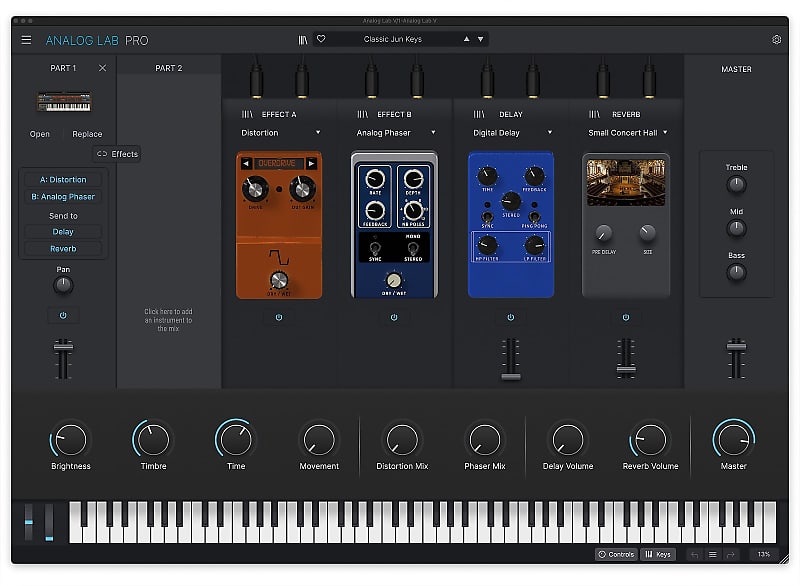The image size is (800, 586).
Task: Click the hamburger menu icon top left
Action: point(26,40)
